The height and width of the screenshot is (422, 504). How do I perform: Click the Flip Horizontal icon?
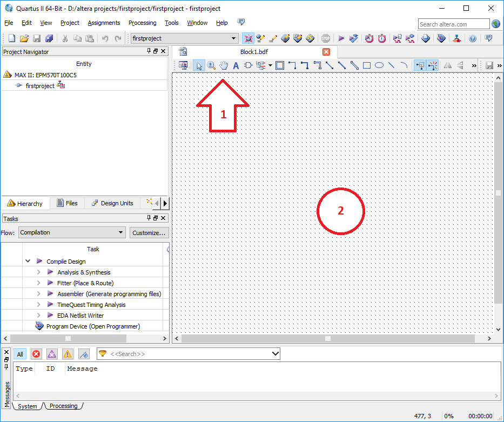point(448,65)
